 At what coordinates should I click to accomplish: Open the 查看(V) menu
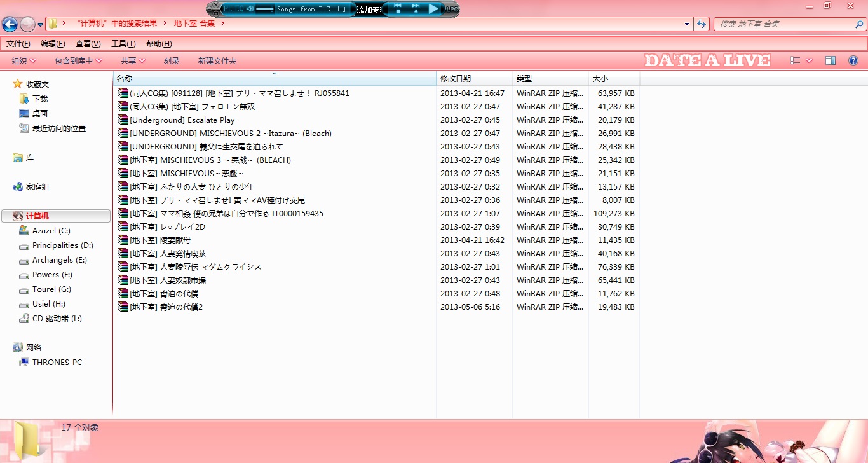88,44
